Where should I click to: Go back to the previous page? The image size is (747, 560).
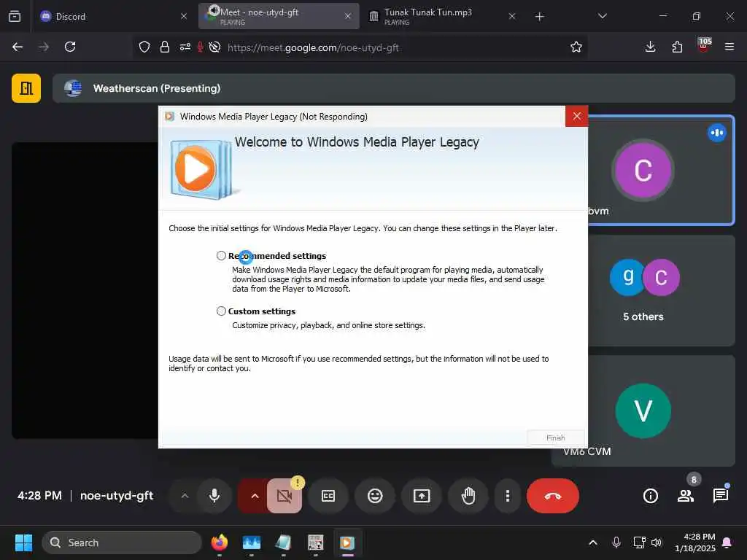coord(18,47)
